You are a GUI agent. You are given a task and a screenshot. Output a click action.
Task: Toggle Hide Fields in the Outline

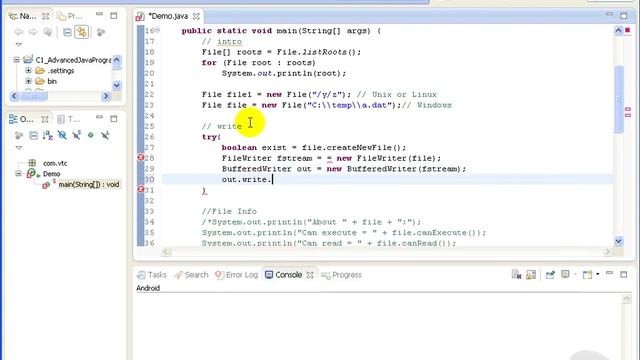[x=62, y=135]
